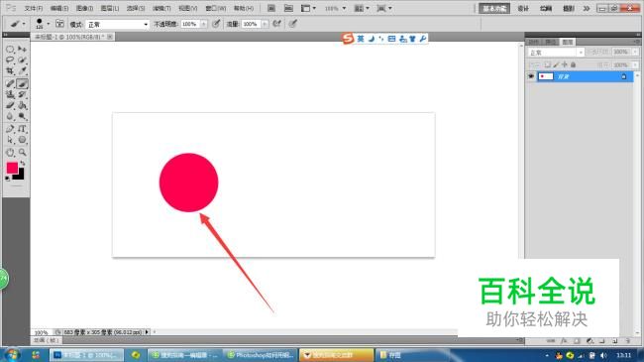Toggle lock position in Layers panel

[x=565, y=64]
